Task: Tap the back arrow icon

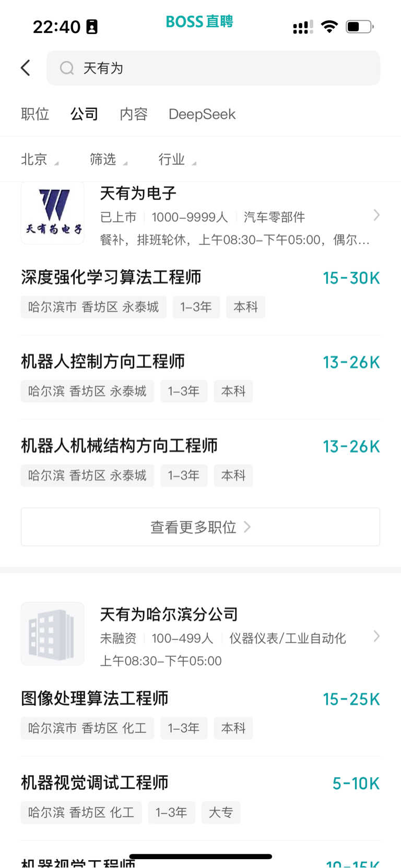Action: (26, 68)
